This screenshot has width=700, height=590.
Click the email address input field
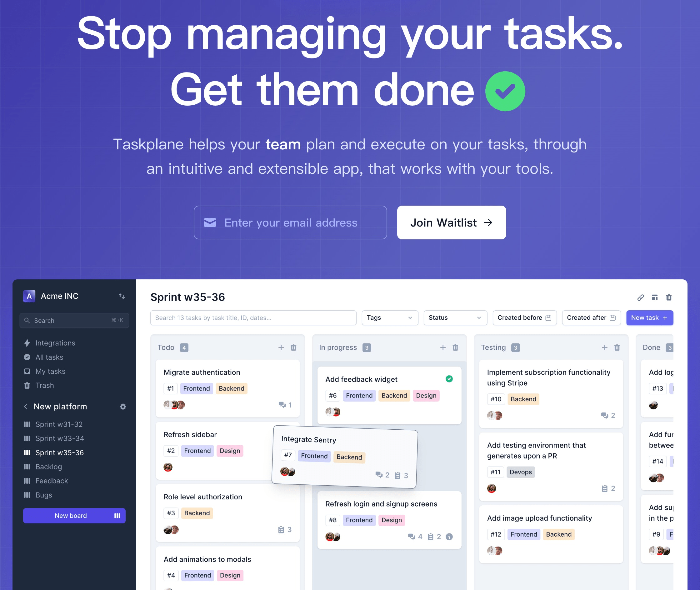[292, 222]
